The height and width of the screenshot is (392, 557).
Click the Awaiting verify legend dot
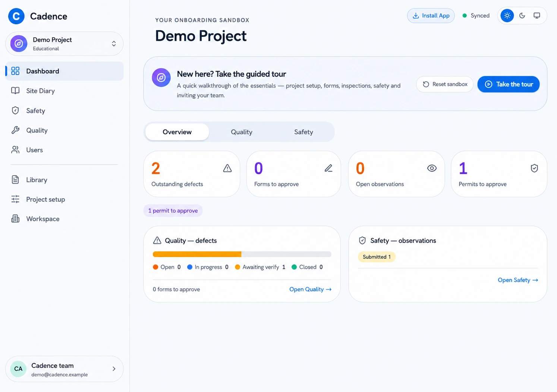[x=237, y=267]
